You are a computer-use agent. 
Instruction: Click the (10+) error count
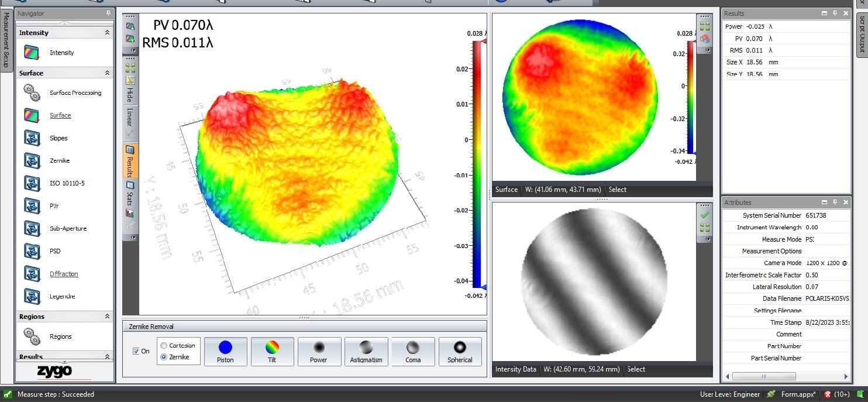click(x=842, y=394)
